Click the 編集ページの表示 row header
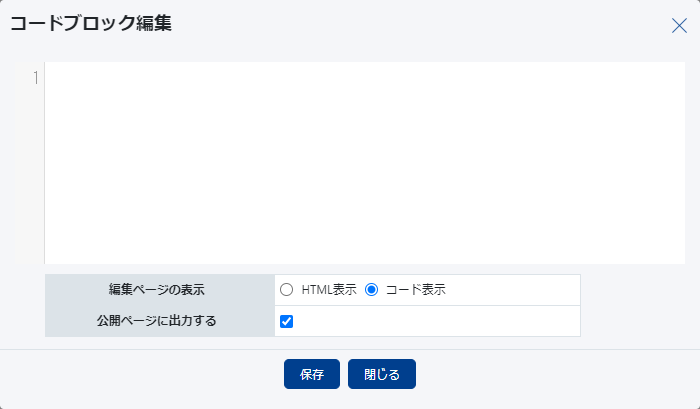Screen dimensions: 700x409 click(157, 290)
